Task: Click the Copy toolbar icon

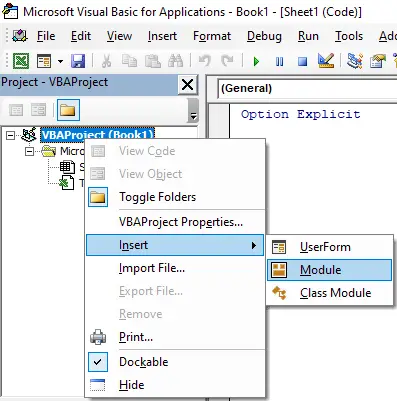Action: [x=129, y=61]
